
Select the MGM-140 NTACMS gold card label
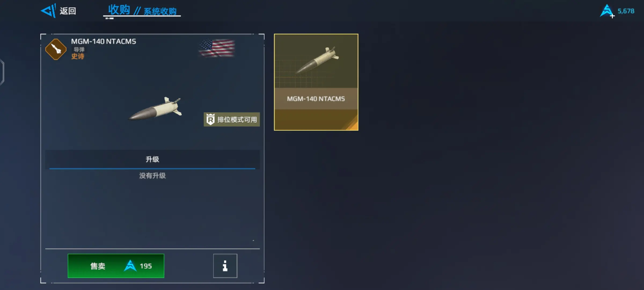coord(316,99)
